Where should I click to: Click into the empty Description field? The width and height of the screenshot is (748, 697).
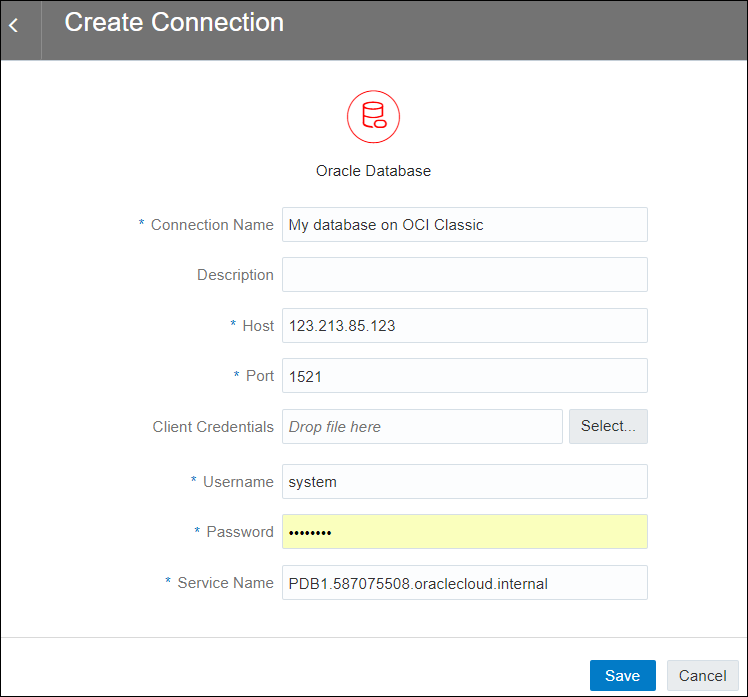pos(465,274)
